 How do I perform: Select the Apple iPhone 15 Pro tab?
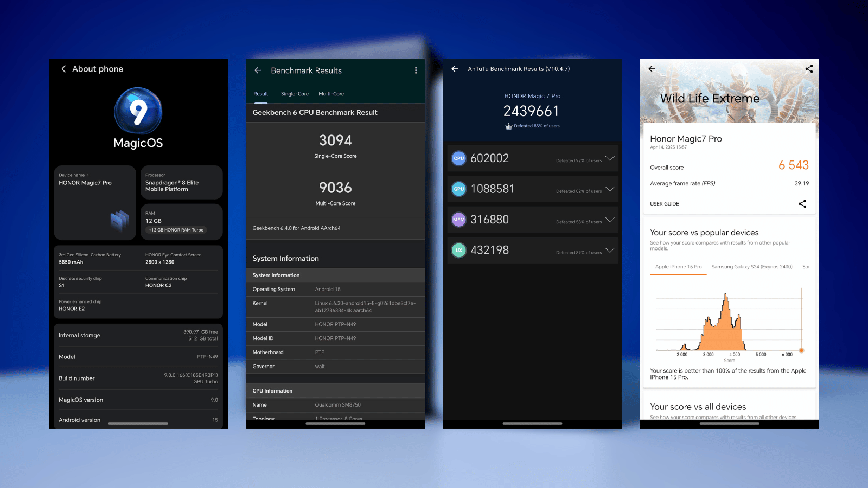678,267
